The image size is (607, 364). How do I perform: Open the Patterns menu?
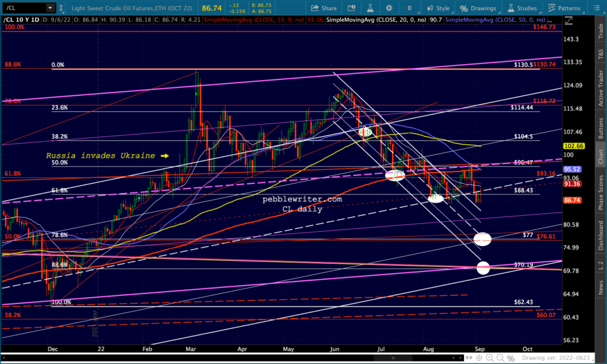click(x=564, y=8)
